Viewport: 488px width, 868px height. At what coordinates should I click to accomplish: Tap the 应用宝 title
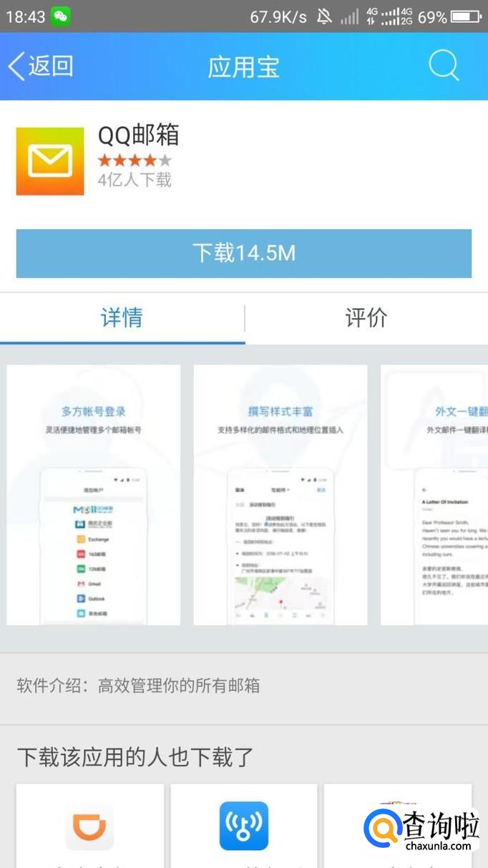(x=243, y=67)
